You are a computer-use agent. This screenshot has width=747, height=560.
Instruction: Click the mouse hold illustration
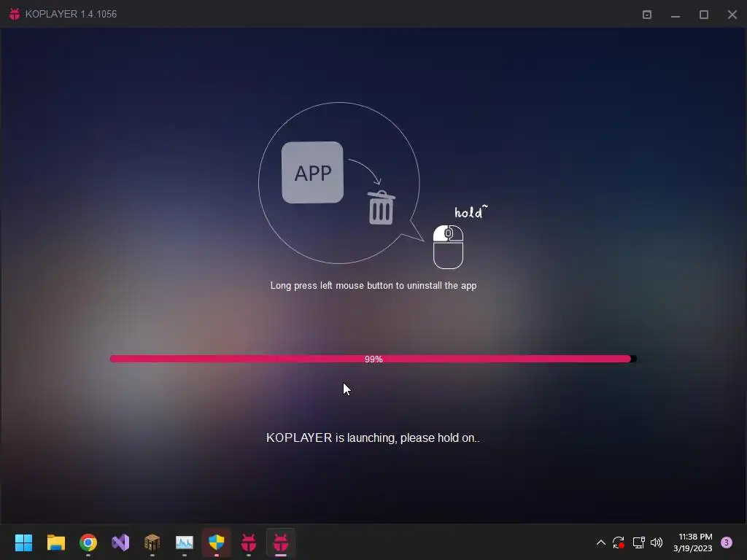pos(448,247)
